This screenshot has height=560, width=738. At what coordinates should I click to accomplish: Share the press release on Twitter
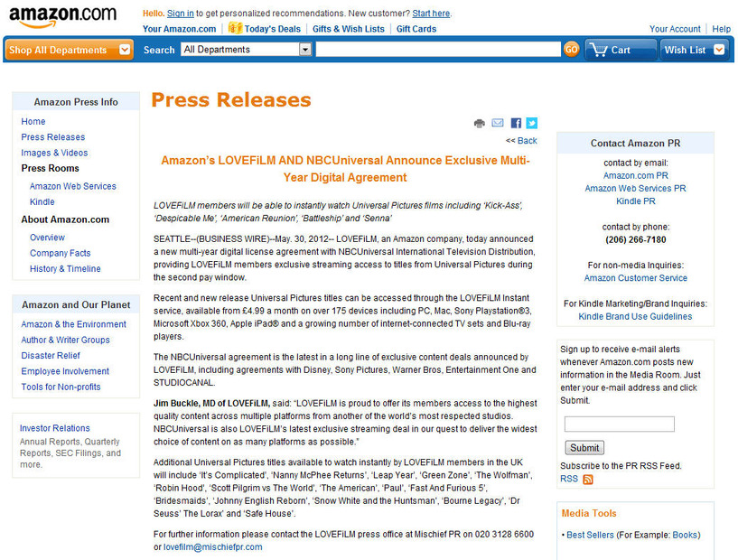(x=532, y=124)
